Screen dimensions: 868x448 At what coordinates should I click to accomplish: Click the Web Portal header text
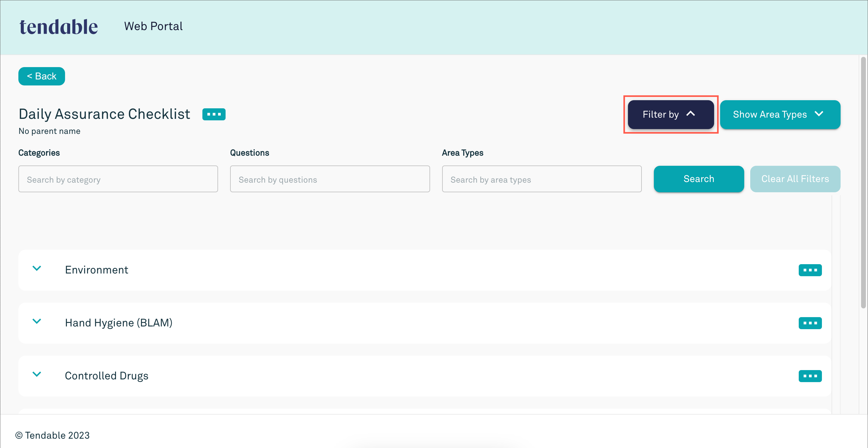(x=153, y=26)
